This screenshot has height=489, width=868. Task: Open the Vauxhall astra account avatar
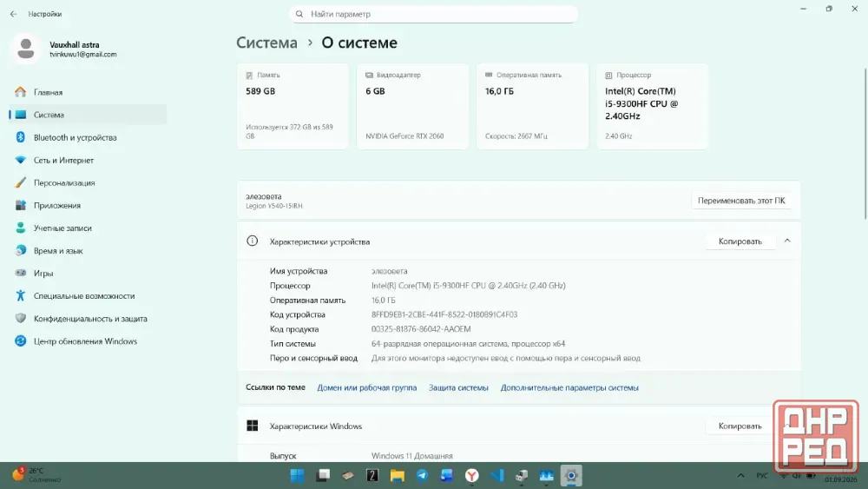tap(25, 49)
